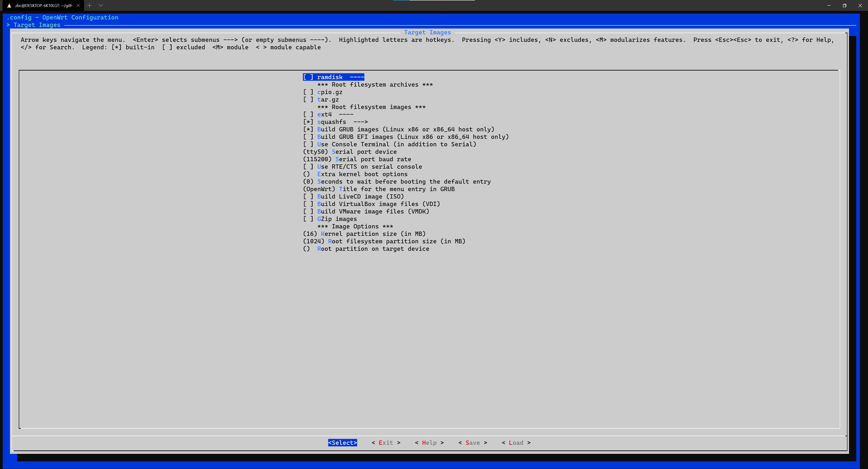Toggle the tar.gz archive checkbox

click(x=308, y=99)
